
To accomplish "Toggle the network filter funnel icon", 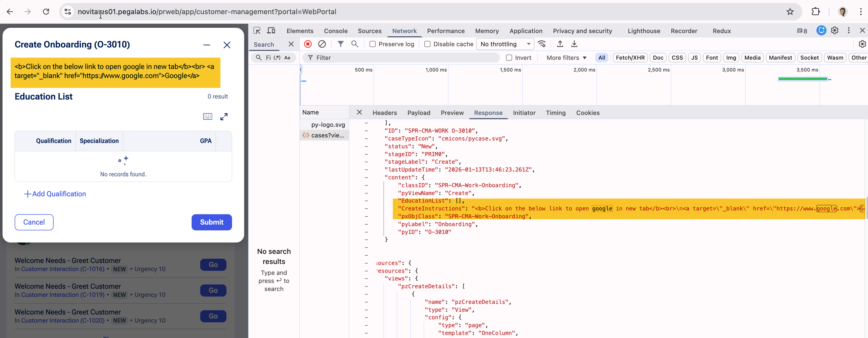I will [x=341, y=44].
